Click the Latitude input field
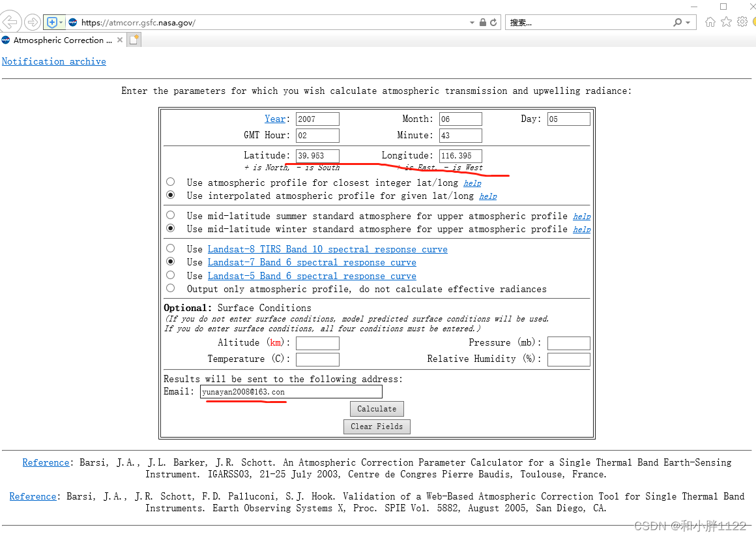Image resolution: width=756 pixels, height=538 pixels. [x=318, y=156]
